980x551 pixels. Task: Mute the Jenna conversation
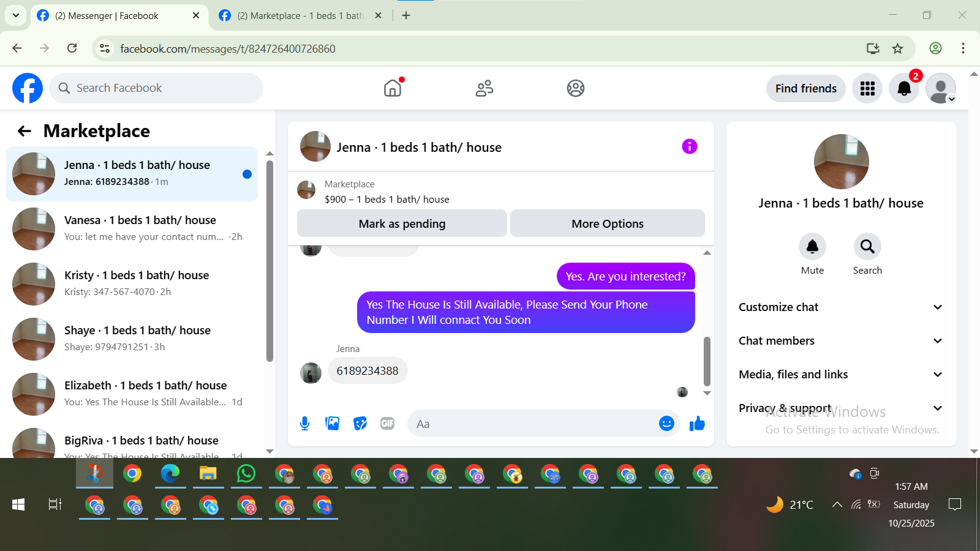click(x=813, y=247)
